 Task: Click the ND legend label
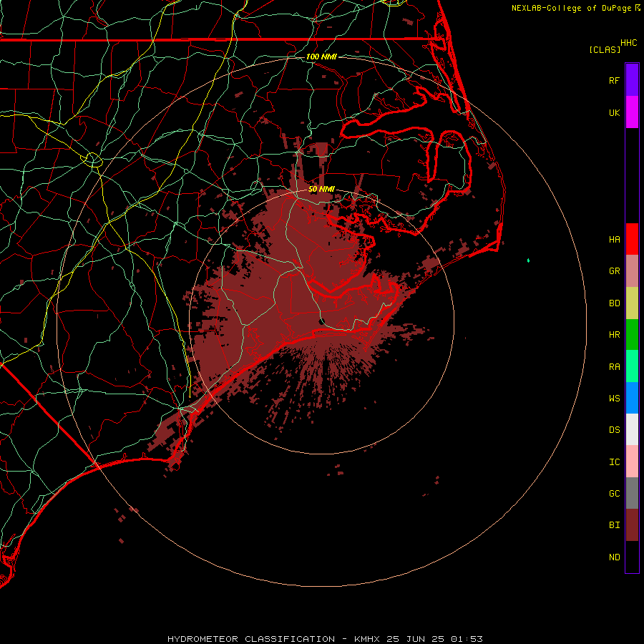(614, 557)
